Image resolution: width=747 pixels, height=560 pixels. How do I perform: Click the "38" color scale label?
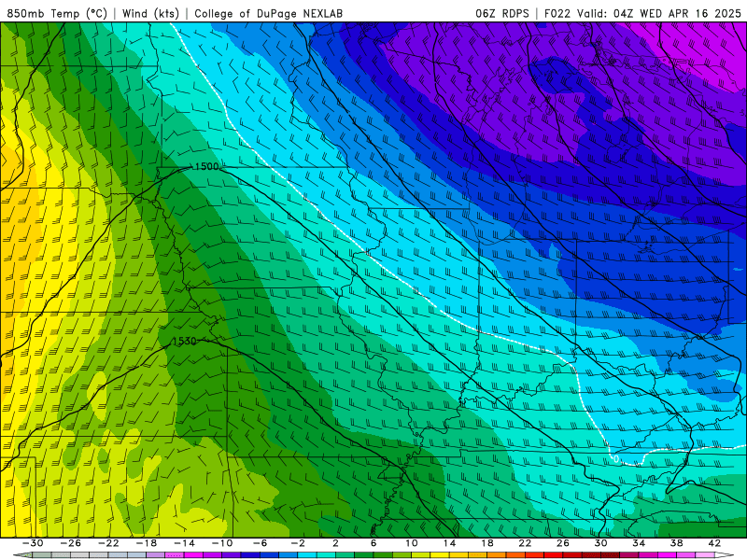(x=676, y=543)
